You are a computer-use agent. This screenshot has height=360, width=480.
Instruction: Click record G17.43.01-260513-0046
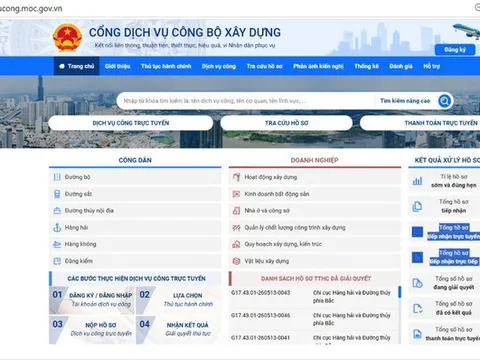tap(261, 315)
